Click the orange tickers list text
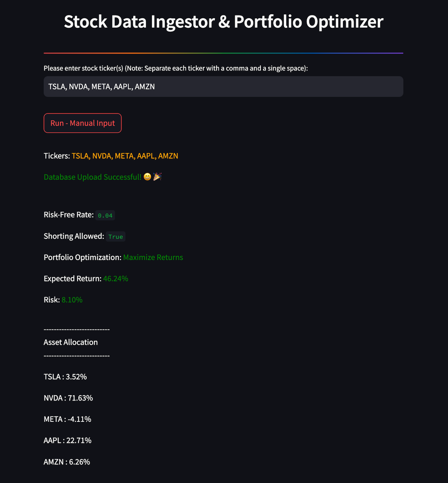Viewport: 448px width, 483px height. [125, 156]
